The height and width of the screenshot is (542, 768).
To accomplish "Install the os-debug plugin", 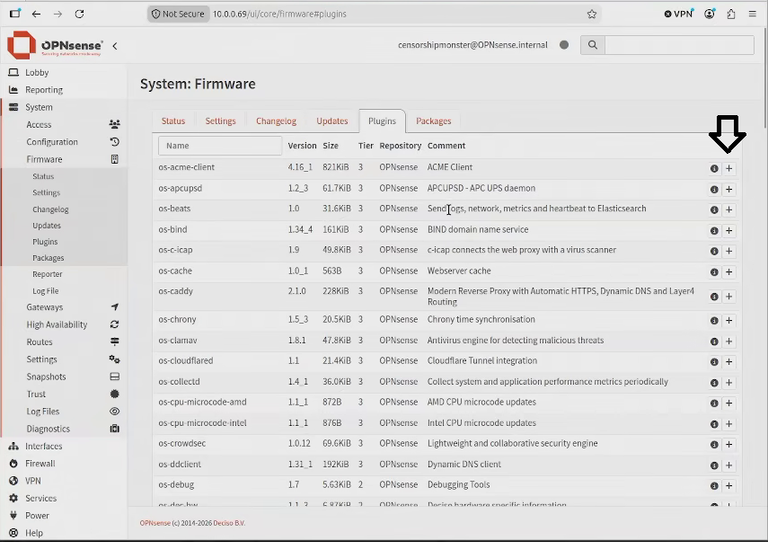I will click(729, 486).
